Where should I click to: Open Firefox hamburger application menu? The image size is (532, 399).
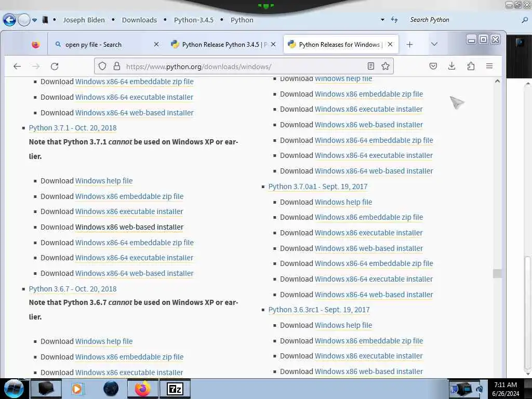[x=489, y=66]
